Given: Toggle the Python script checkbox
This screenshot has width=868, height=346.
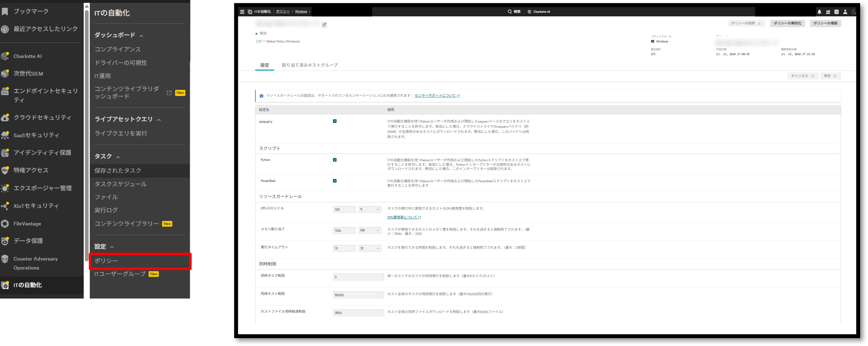Looking at the screenshot, I should click(x=335, y=160).
